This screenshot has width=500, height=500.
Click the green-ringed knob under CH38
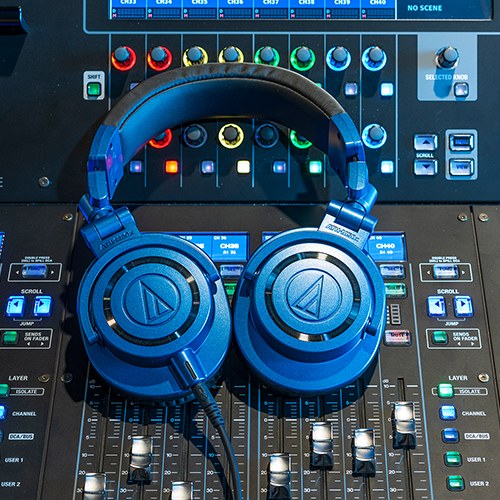(x=303, y=58)
